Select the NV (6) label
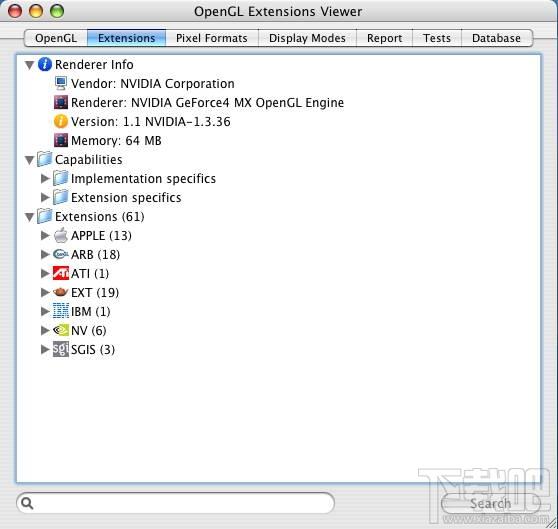The width and height of the screenshot is (558, 529). click(89, 330)
